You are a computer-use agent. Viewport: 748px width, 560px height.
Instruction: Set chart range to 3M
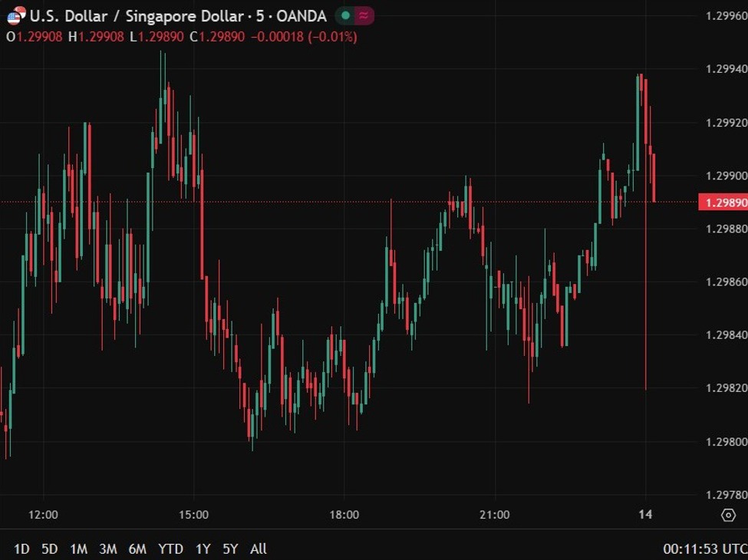(107, 548)
